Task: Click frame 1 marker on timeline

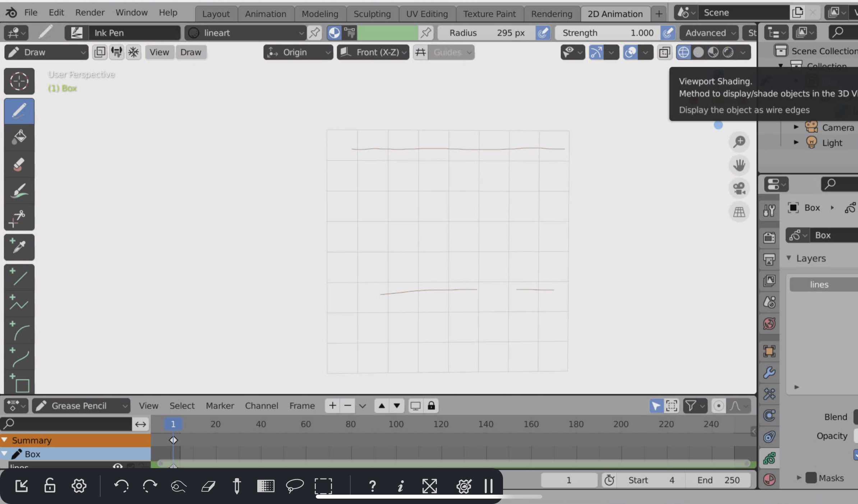Action: [x=174, y=440]
